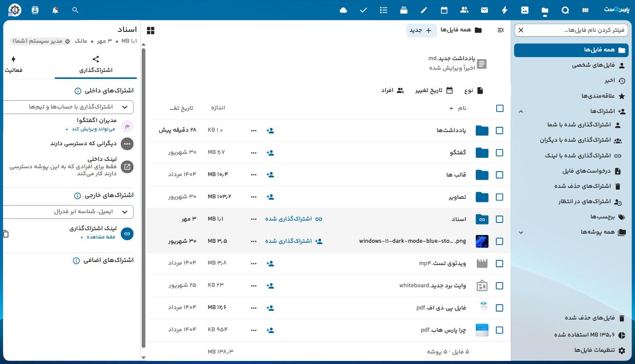Open the Photos app icon
The width and height of the screenshot is (635, 364).
tap(525, 10)
